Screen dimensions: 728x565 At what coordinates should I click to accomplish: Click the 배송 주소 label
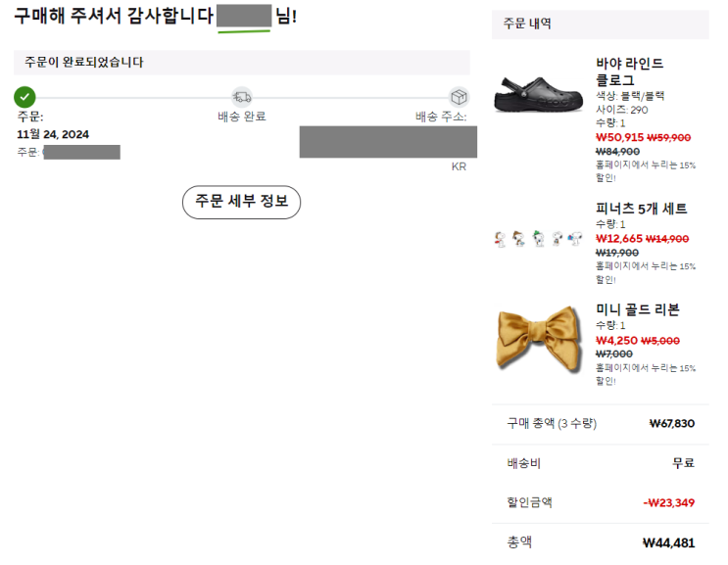click(441, 117)
